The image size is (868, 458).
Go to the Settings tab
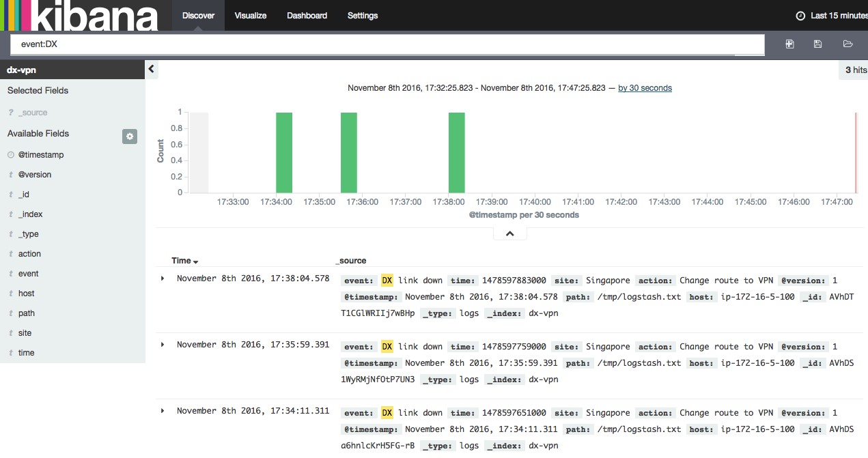tap(363, 16)
